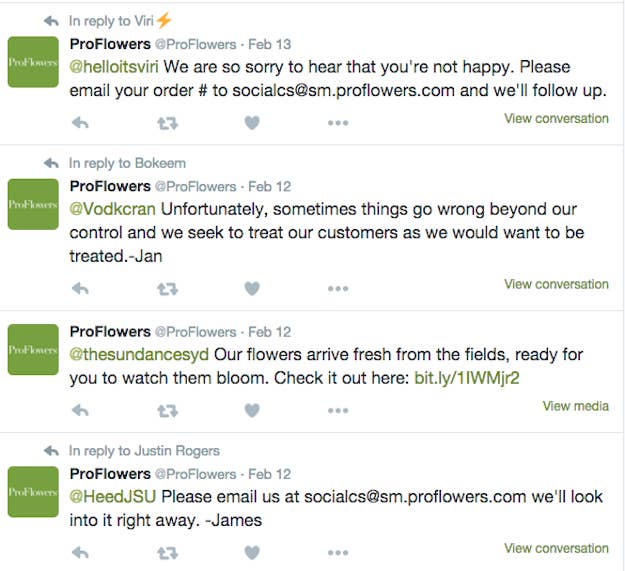
Task: Open the ProFlowers avatar on Feb 13 tweet
Action: click(33, 62)
